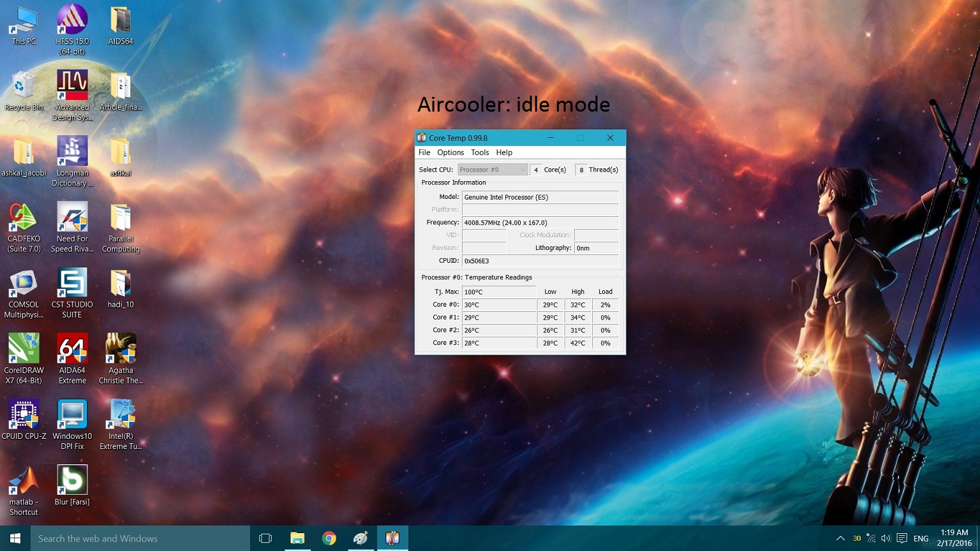Open Tools menu in Core Temp
The height and width of the screenshot is (551, 980).
(x=480, y=152)
